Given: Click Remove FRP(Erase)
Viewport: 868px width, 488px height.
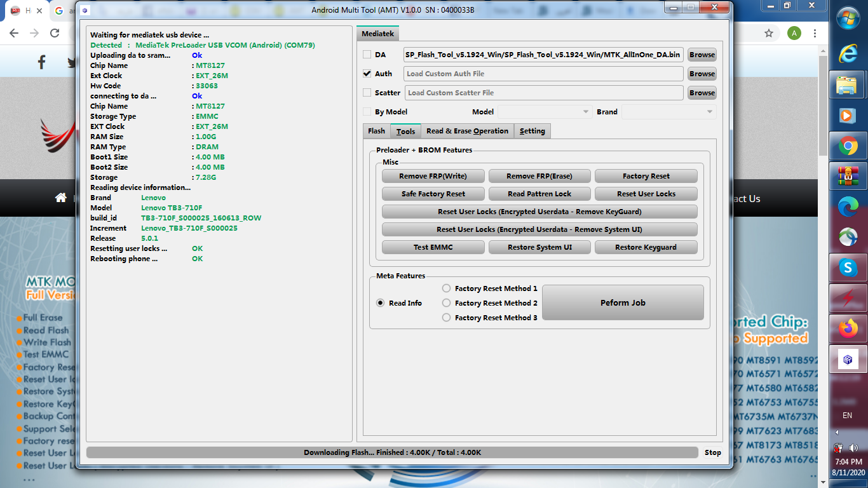Looking at the screenshot, I should click(539, 176).
